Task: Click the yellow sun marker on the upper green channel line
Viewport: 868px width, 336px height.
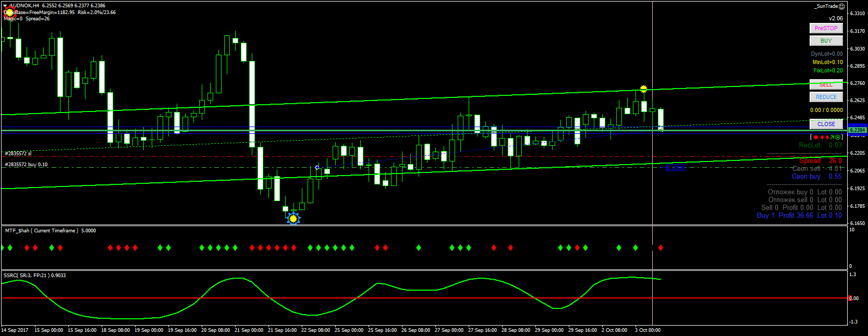Action: pos(643,89)
